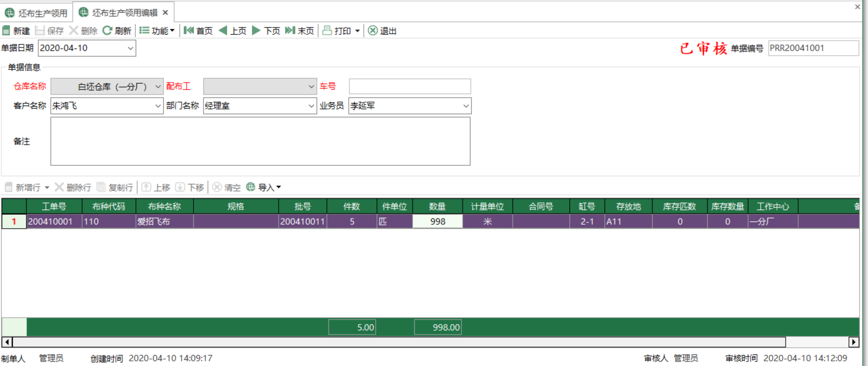The width and height of the screenshot is (868, 366).
Task: Expand the 部门名称 department dropdown
Action: point(311,106)
